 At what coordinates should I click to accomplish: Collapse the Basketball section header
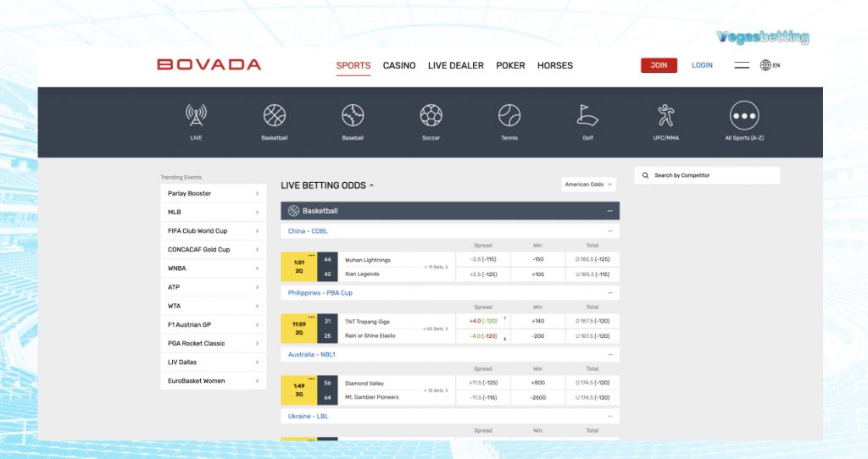point(609,211)
